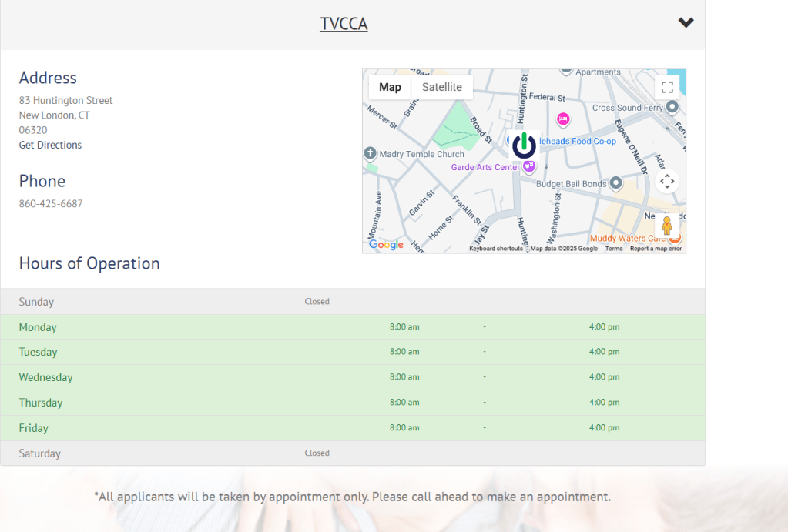This screenshot has height=532, width=788.
Task: Open Get Directions link
Action: tap(50, 145)
